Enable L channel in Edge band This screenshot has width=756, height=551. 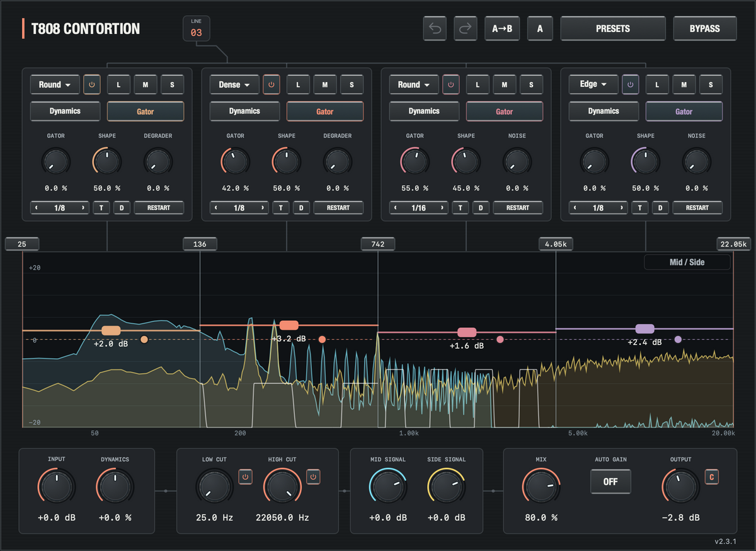[x=658, y=84]
